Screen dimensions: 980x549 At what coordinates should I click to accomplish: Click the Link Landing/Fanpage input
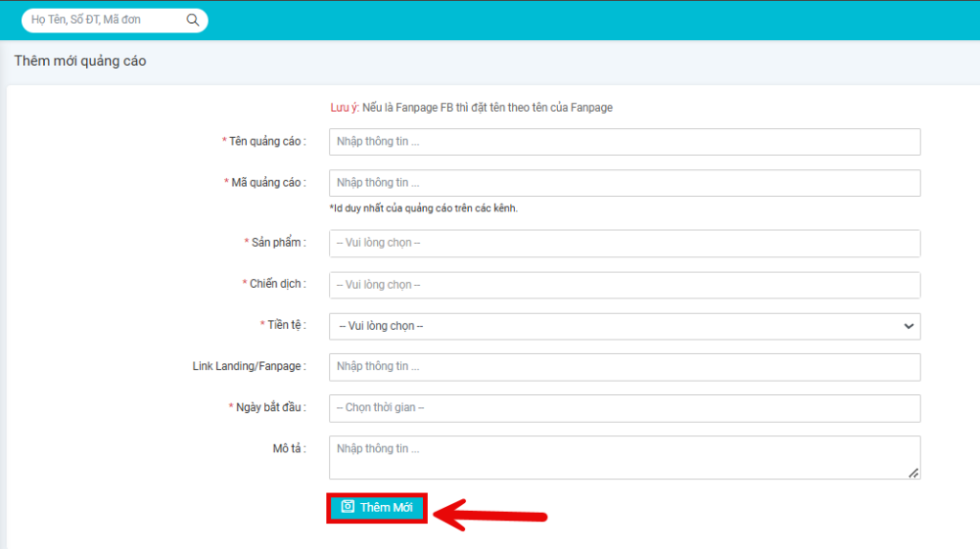[624, 366]
